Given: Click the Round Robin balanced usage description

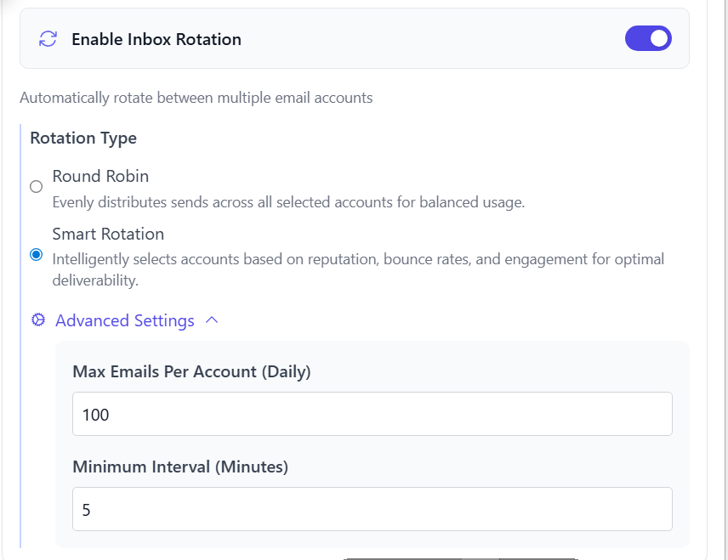Looking at the screenshot, I should pyautogui.click(x=289, y=201).
